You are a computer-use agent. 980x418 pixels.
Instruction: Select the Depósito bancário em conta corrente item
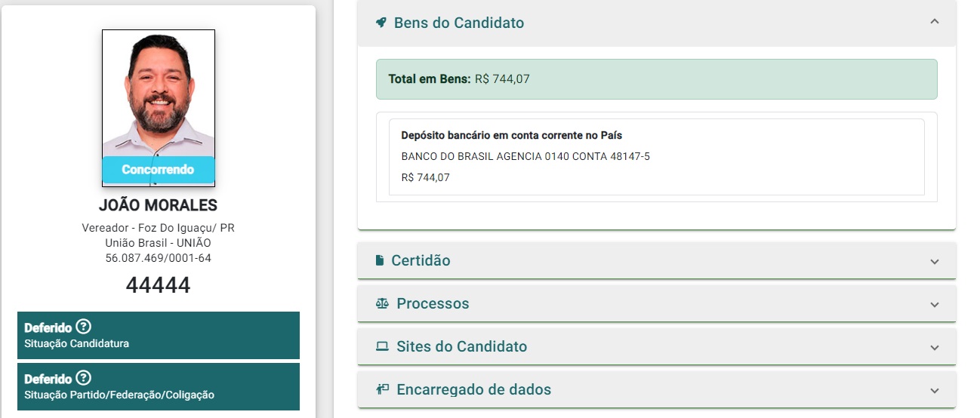click(x=657, y=157)
